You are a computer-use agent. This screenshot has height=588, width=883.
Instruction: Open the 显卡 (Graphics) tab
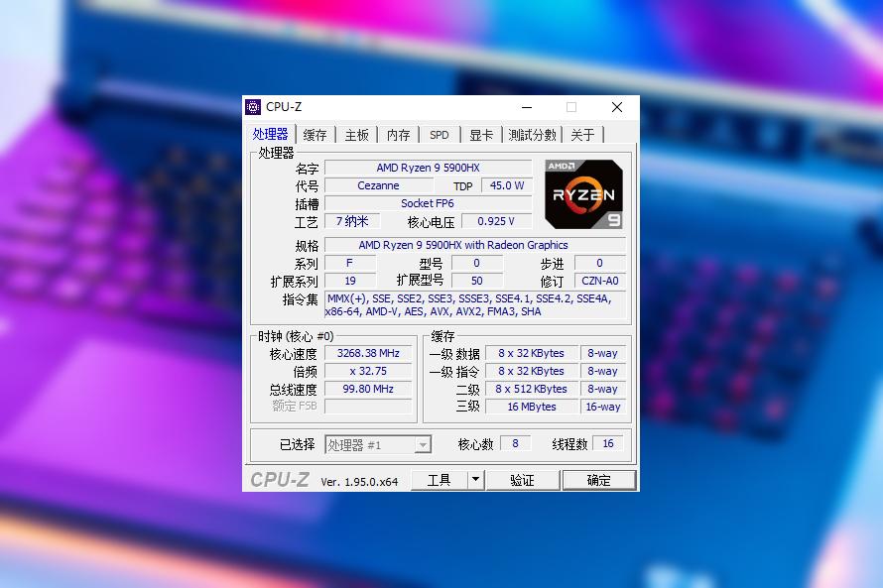[x=480, y=134]
